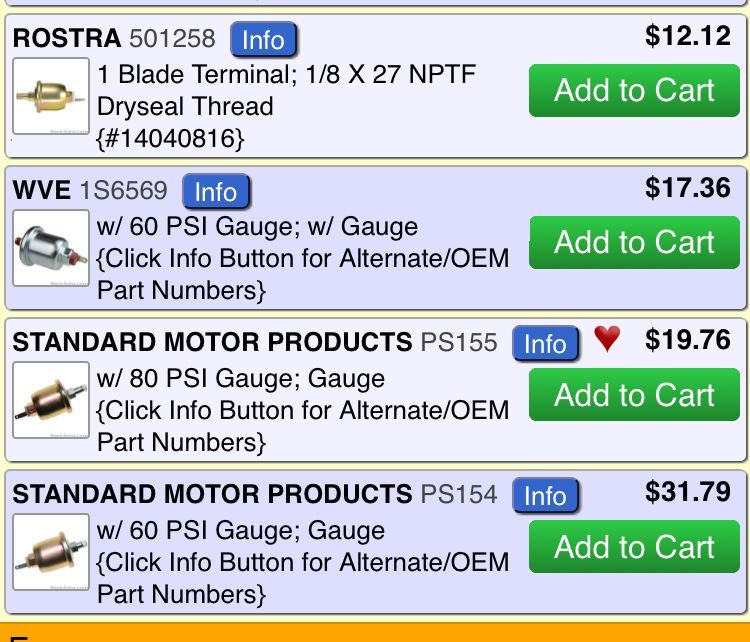The image size is (750, 642).
Task: Tap Info button for PS154
Action: (545, 495)
